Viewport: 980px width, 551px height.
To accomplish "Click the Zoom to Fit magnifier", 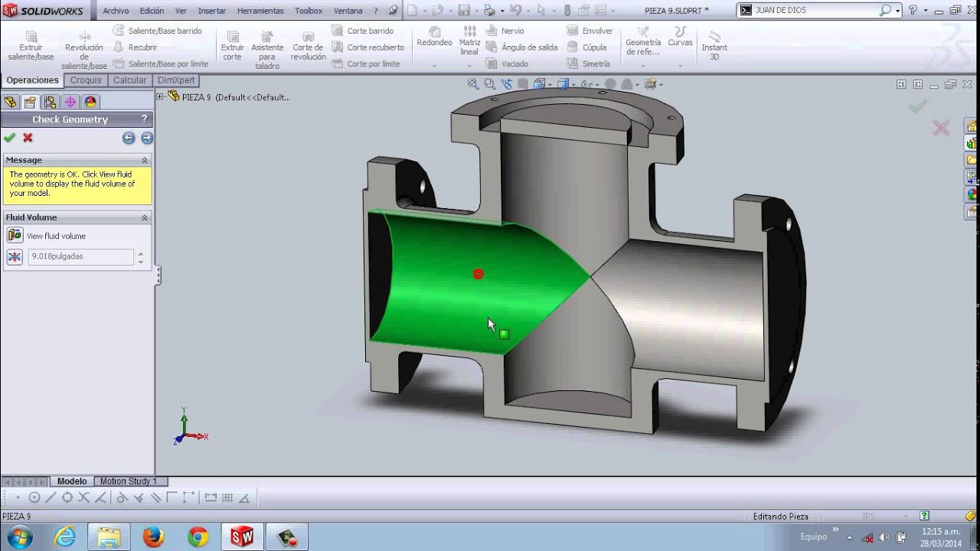I will click(473, 84).
